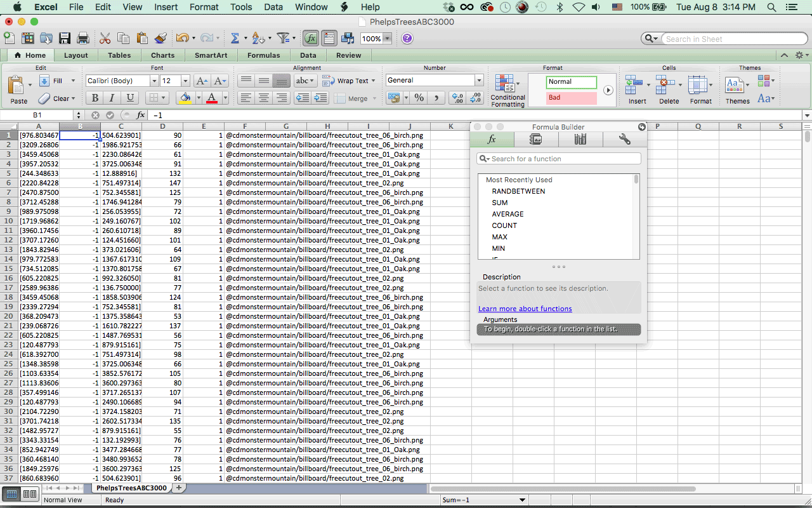Open the Tables ribbon tab
Screen dimensions: 812x508
point(119,55)
